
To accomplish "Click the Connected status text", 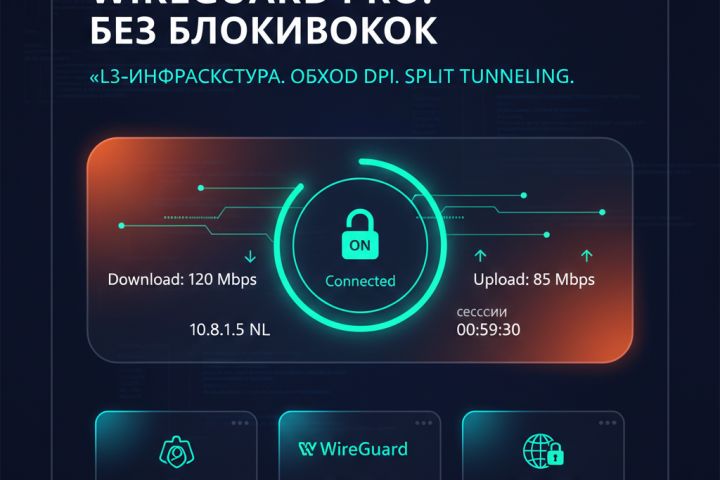I will (360, 281).
